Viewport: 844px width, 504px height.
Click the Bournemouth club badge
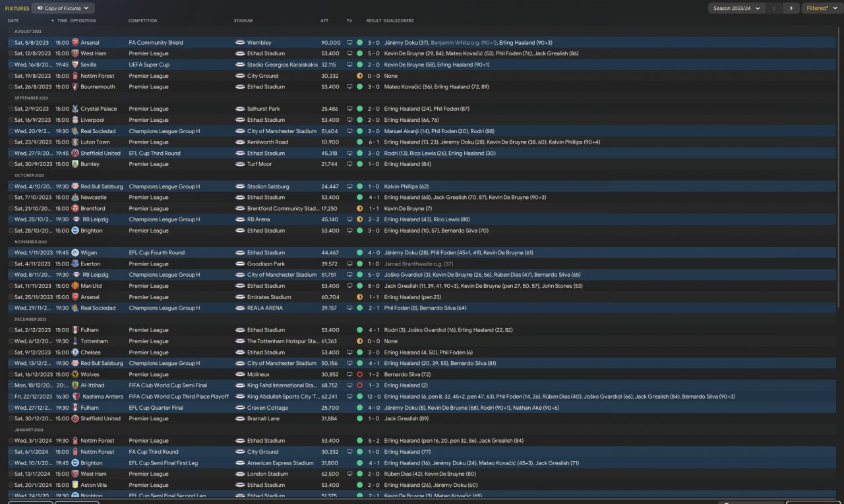pos(75,87)
